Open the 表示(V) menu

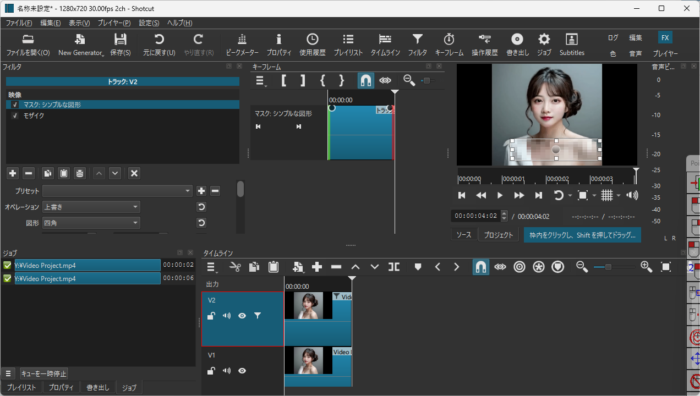[x=79, y=23]
